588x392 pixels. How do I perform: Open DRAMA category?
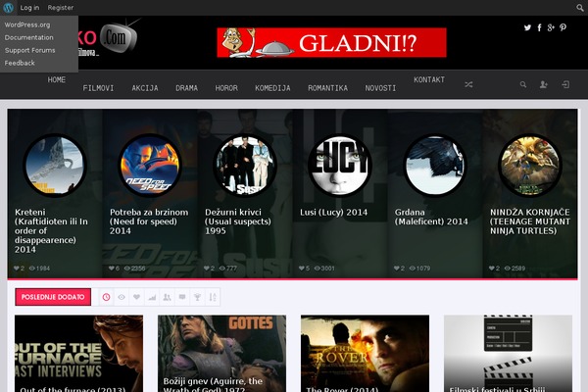tap(187, 88)
